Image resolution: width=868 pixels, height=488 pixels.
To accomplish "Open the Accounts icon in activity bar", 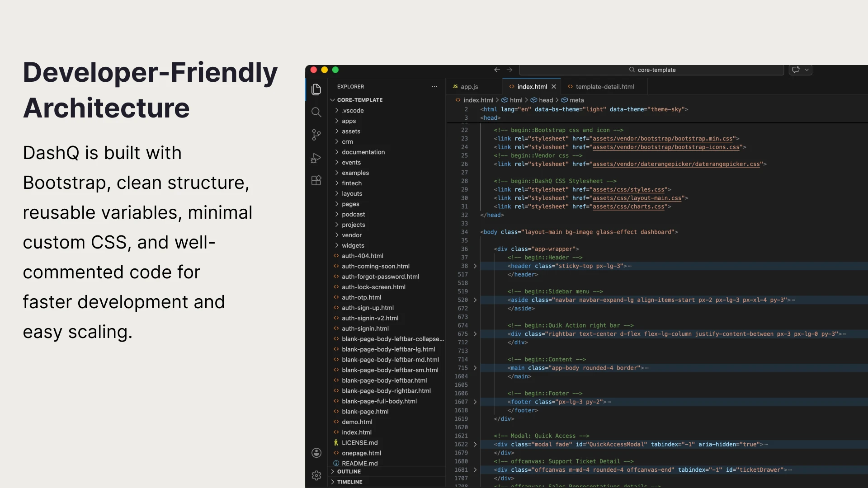I will (x=316, y=453).
